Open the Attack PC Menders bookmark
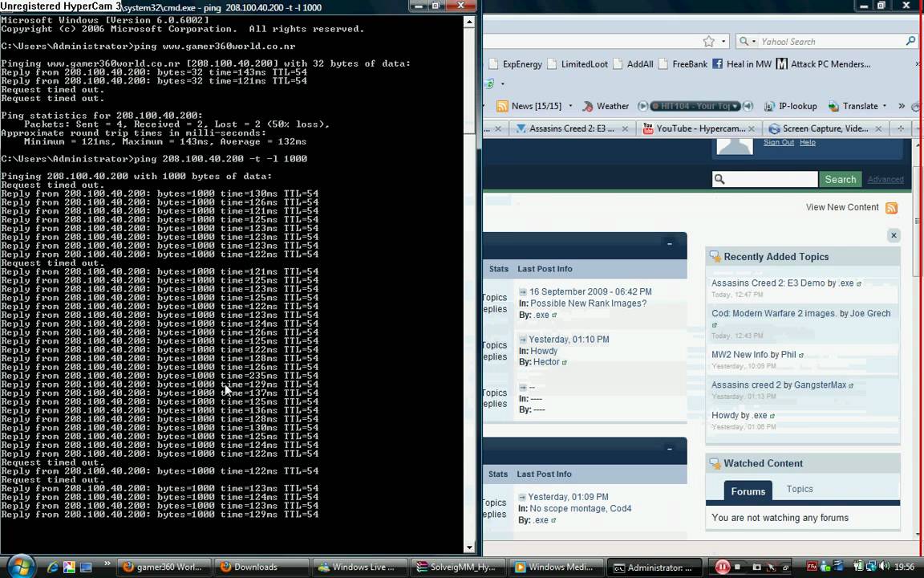924x578 pixels. (x=823, y=64)
